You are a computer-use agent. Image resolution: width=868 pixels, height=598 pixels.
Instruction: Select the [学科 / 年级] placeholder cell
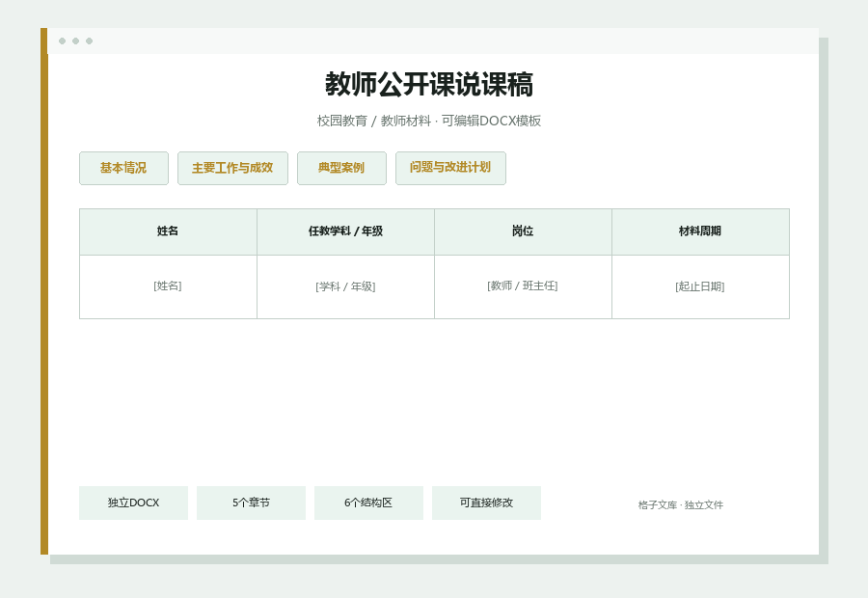tap(345, 286)
